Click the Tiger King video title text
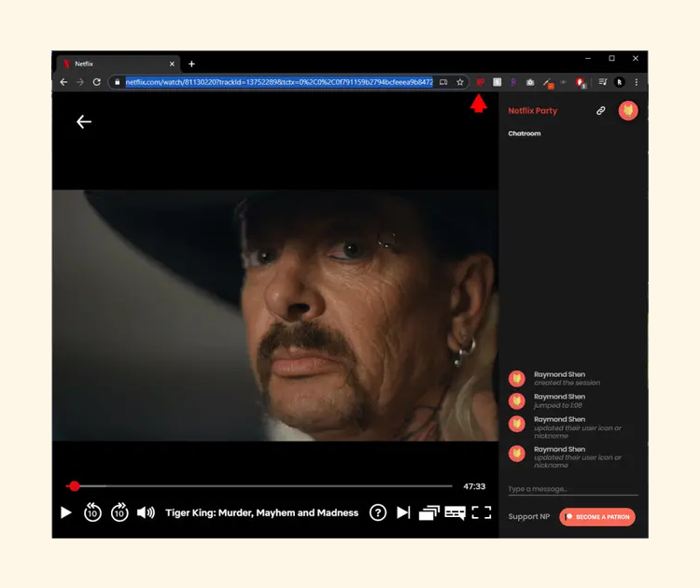This screenshot has width=700, height=588. coord(261,512)
